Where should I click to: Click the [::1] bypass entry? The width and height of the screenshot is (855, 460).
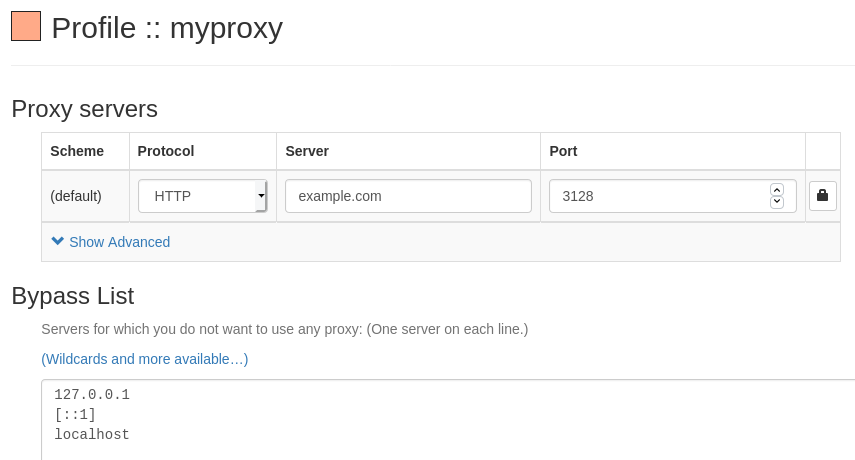(75, 415)
